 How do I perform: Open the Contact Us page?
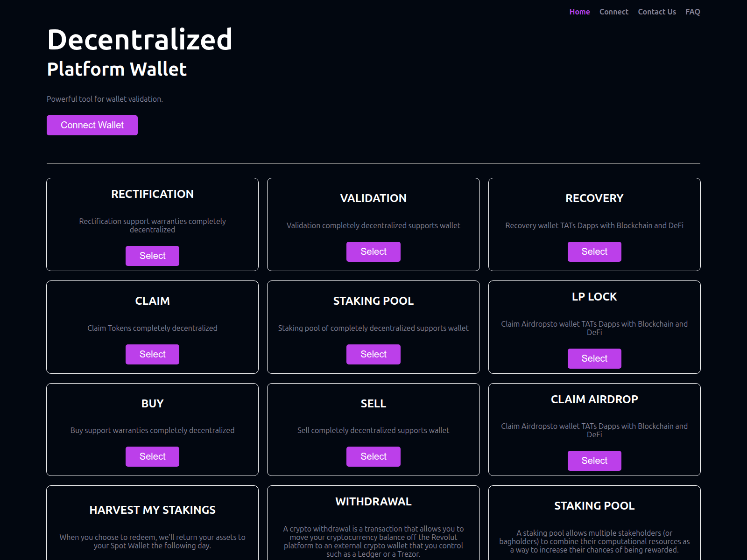[657, 12]
